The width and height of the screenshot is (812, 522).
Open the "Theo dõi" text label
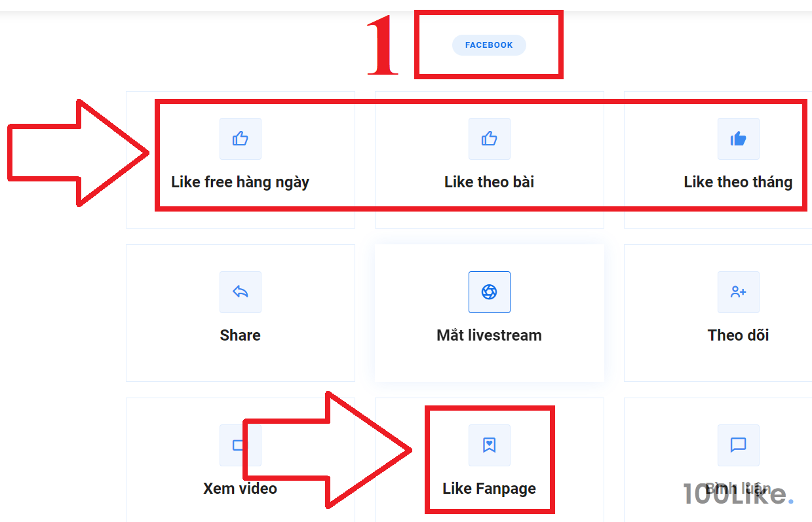738,335
